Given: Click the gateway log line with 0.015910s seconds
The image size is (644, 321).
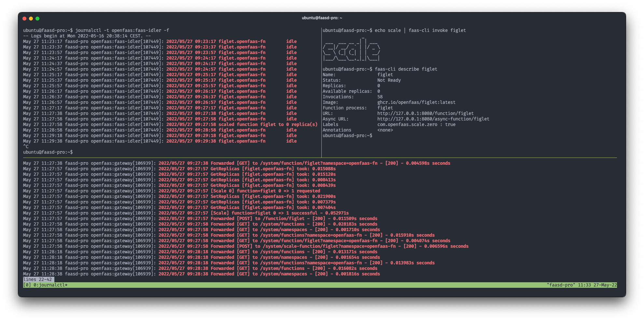Looking at the screenshot, I should point(229,235).
